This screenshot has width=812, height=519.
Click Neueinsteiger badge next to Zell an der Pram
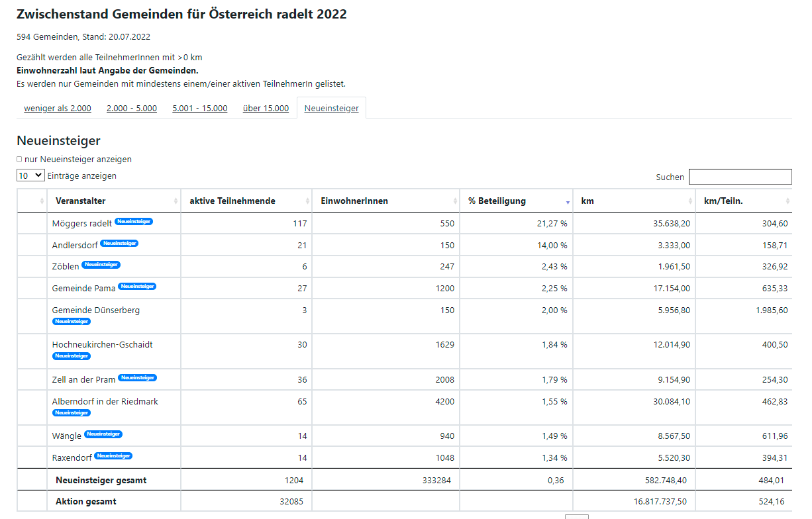137,378
